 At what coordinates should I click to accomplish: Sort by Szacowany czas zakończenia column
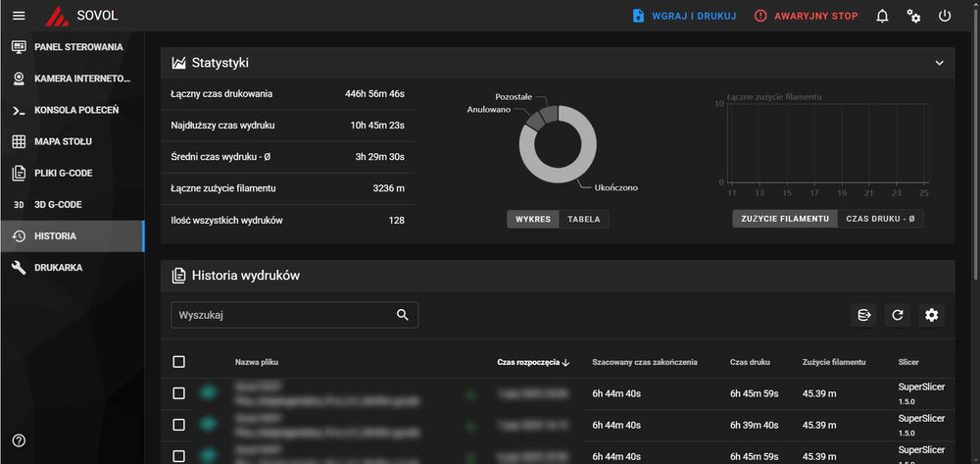point(645,362)
